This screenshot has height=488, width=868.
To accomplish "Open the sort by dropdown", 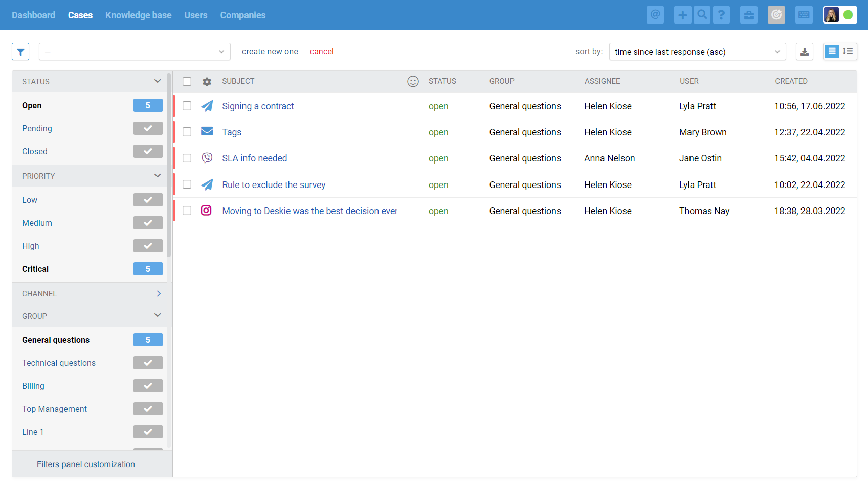I will click(x=697, y=52).
